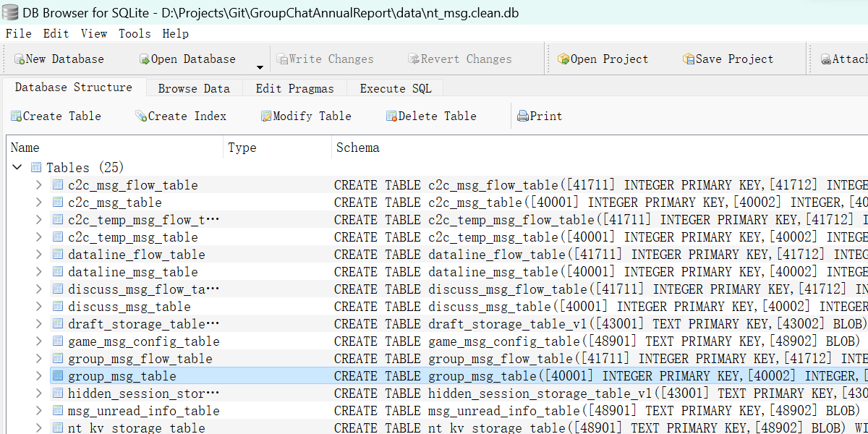Open the Help menu
The height and width of the screenshot is (434, 868).
click(x=175, y=33)
